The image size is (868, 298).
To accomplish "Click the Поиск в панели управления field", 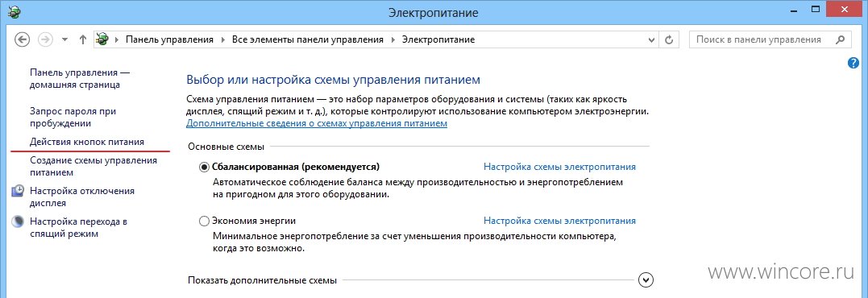I will [758, 39].
